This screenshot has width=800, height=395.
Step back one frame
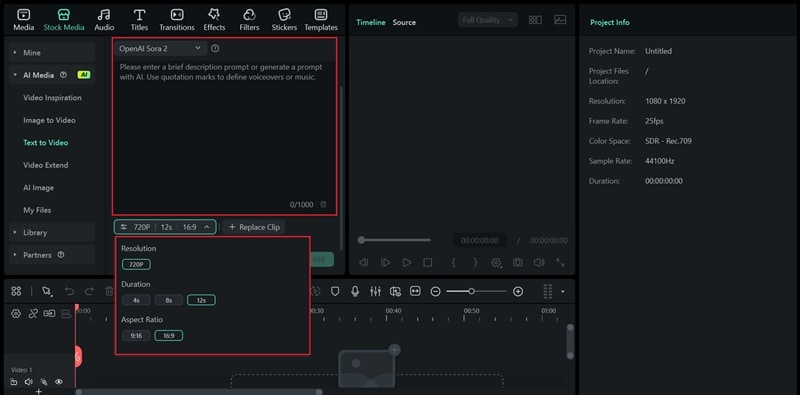click(x=363, y=262)
